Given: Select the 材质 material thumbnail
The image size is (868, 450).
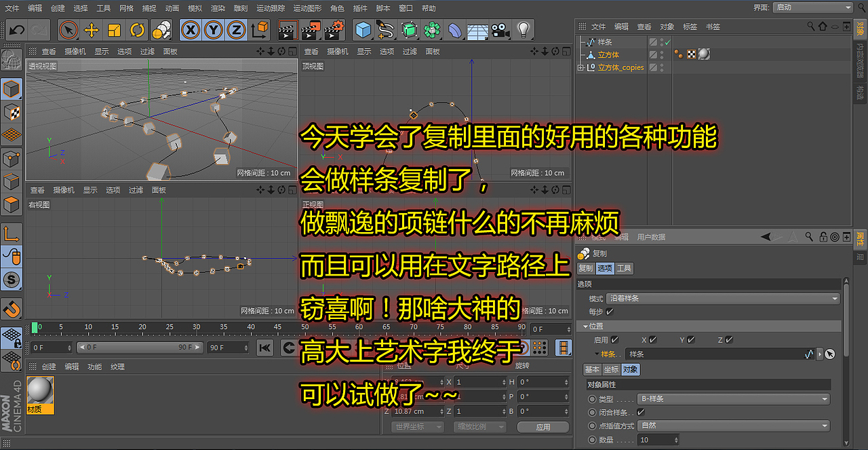Looking at the screenshot, I should [40, 395].
